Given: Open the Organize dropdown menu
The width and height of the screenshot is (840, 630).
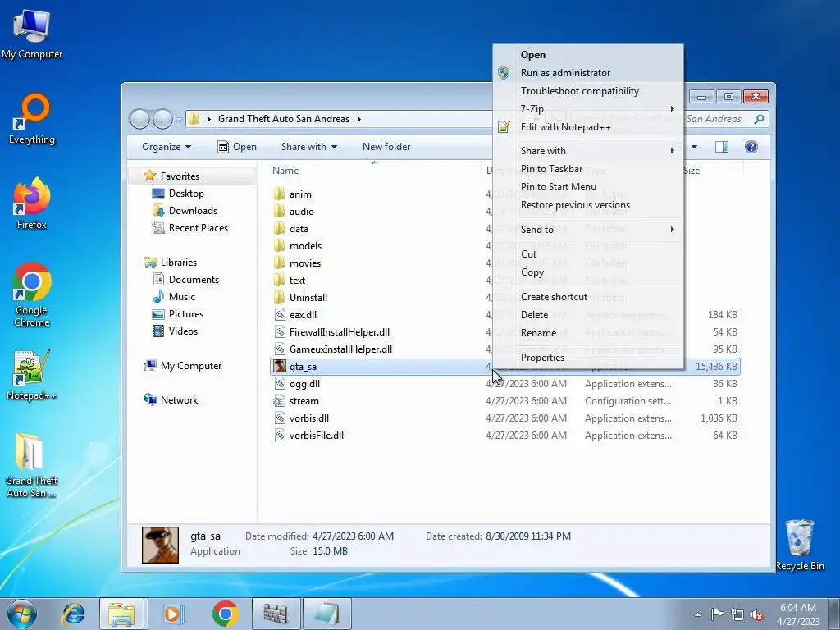Looking at the screenshot, I should (167, 147).
